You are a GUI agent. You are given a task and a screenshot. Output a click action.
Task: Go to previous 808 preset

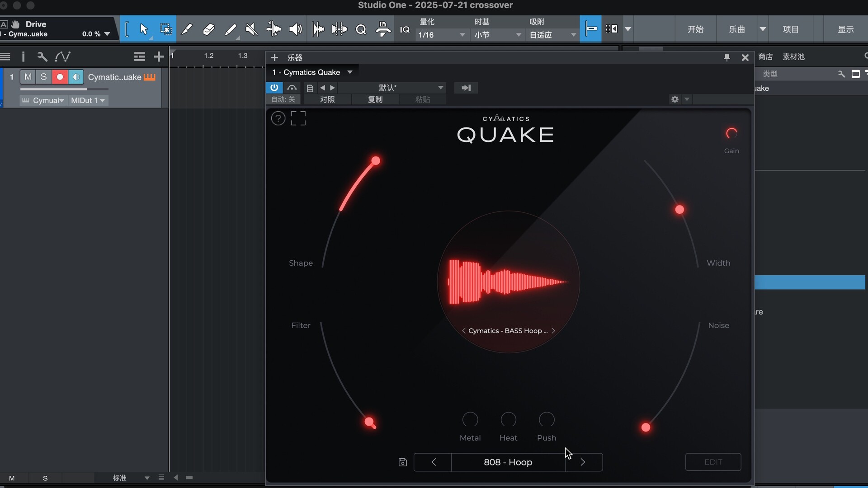click(x=433, y=462)
